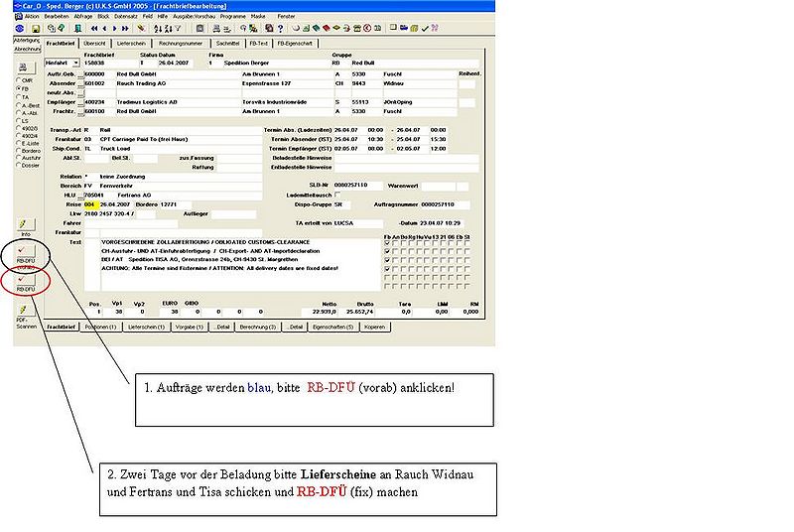Click the application icon left of Aktion menu
The image size is (794, 532).
(19, 16)
